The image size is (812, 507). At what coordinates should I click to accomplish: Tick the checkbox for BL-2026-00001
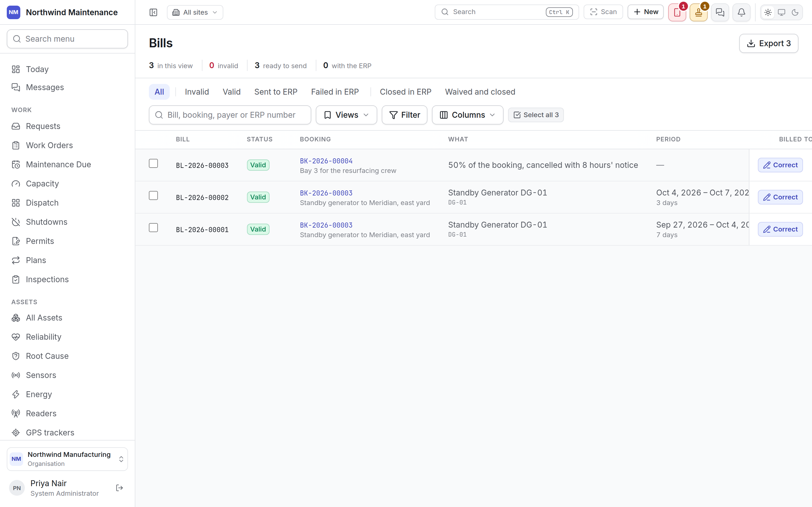point(153,228)
